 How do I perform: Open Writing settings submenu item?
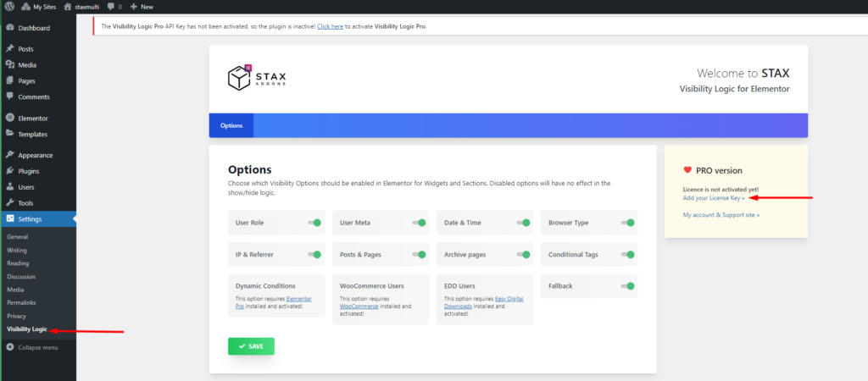pos(17,250)
